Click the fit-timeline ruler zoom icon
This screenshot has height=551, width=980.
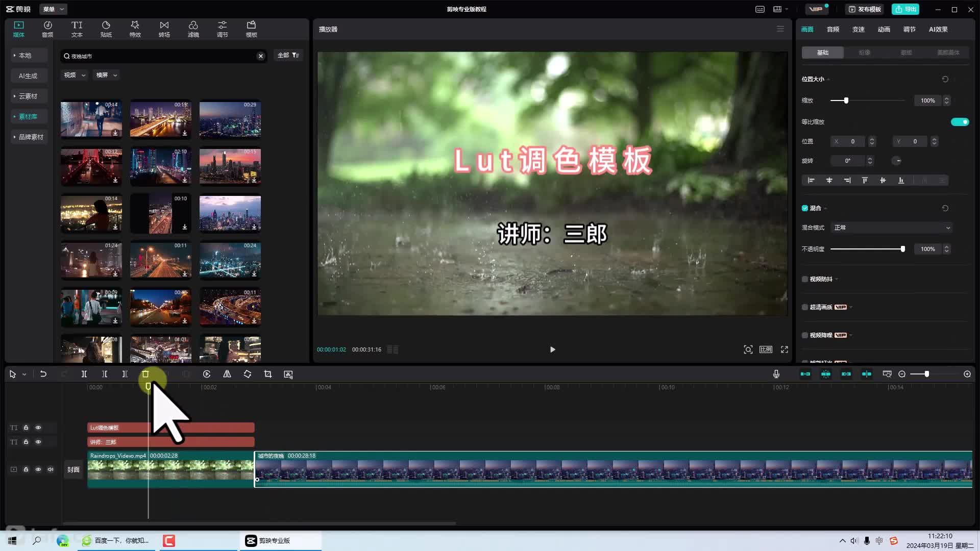click(x=887, y=374)
